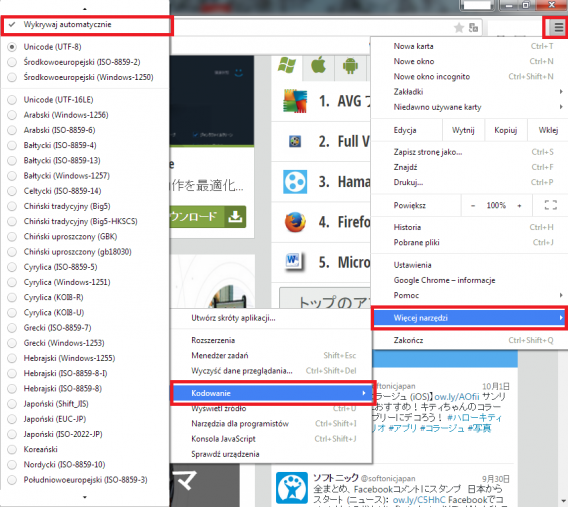Click the bookmark star icon
The image size is (568, 507).
pos(459,28)
